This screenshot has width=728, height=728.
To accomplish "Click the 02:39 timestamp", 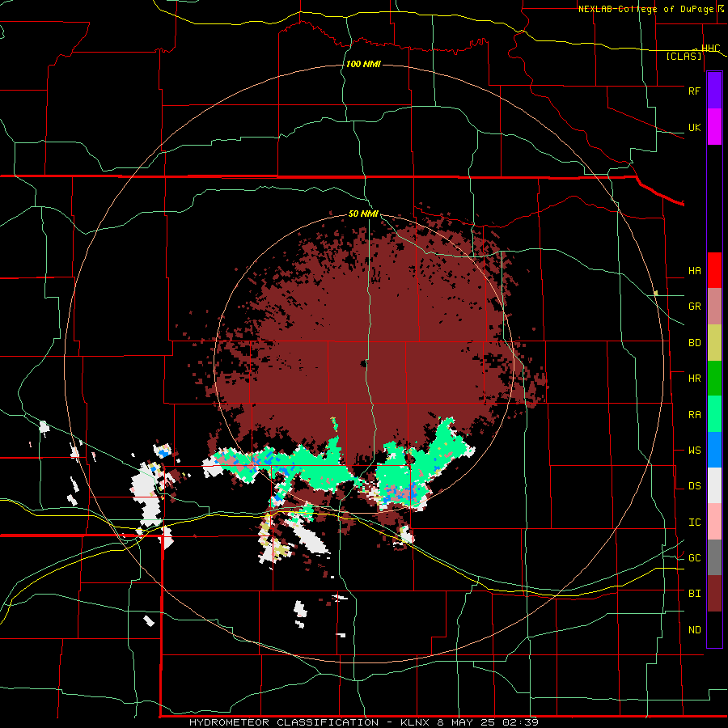I will pyautogui.click(x=520, y=722).
